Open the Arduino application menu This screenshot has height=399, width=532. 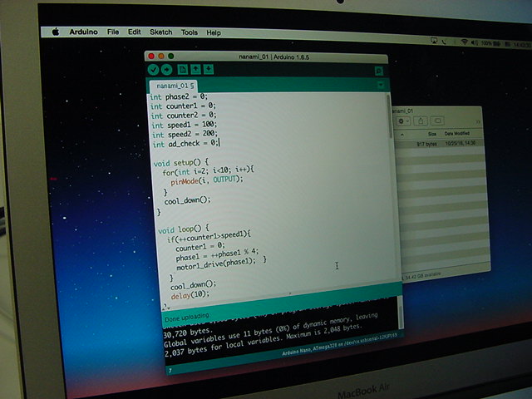[x=83, y=32]
